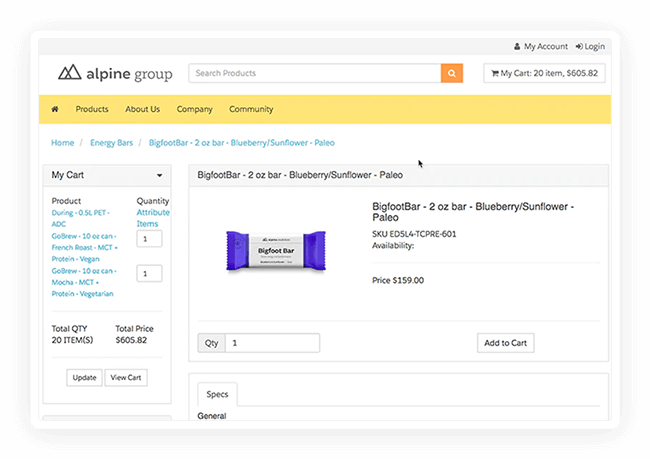Viewport: 650px width, 459px height.
Task: Click the Qty input on product
Action: [271, 343]
